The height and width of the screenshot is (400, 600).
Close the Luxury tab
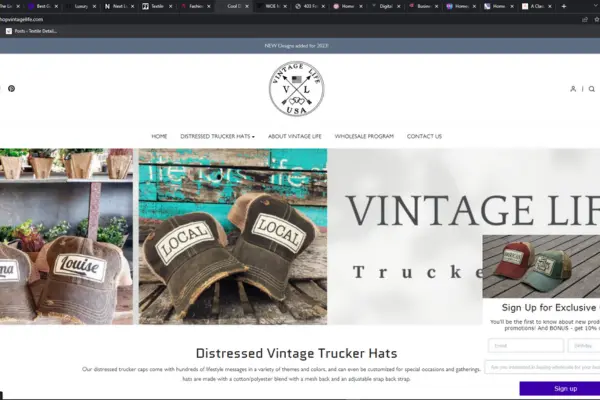click(94, 6)
